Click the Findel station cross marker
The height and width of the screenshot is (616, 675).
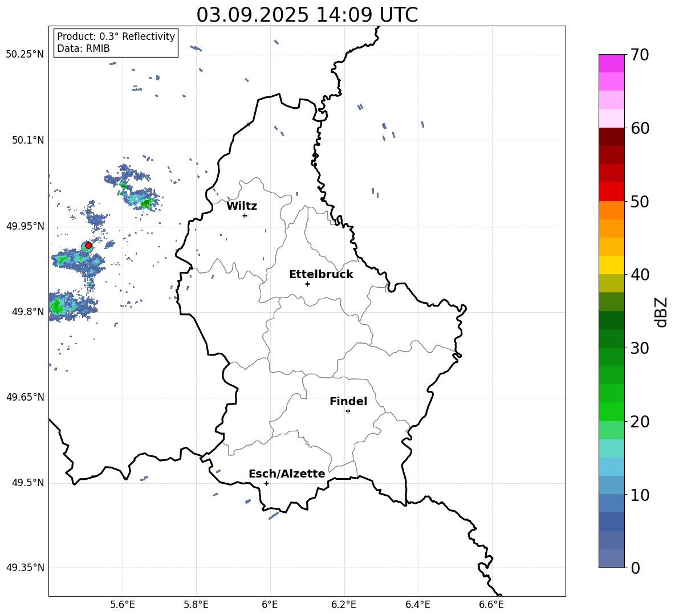[x=348, y=411]
